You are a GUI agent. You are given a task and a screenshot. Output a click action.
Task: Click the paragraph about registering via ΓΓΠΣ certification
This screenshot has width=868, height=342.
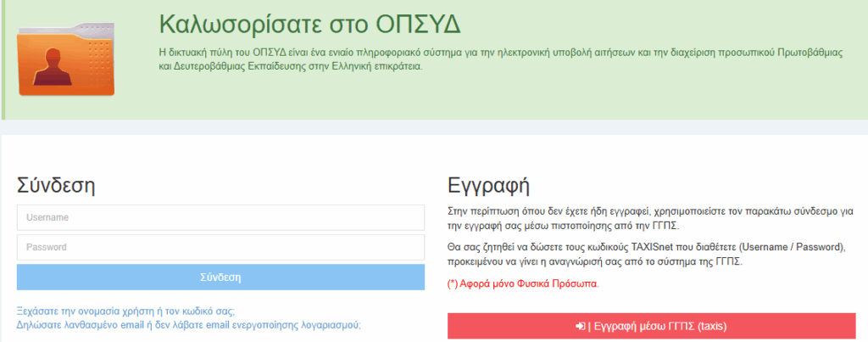click(650, 219)
